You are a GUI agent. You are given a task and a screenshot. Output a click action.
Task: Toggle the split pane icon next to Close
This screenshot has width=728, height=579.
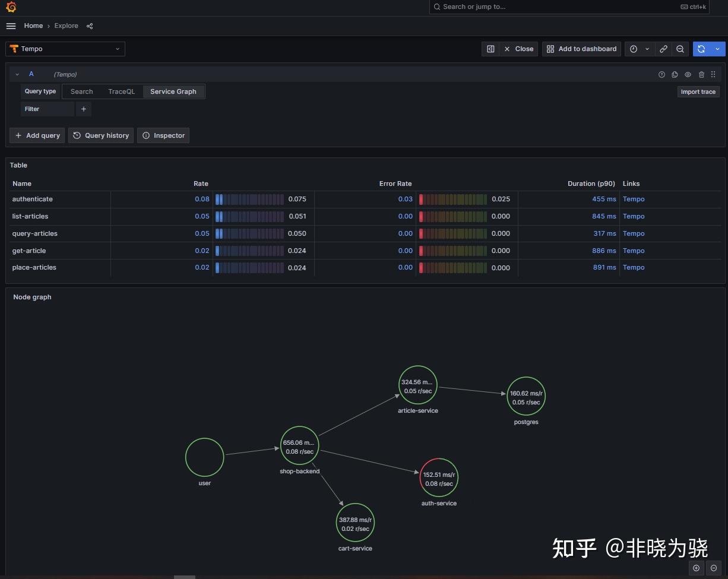(490, 49)
